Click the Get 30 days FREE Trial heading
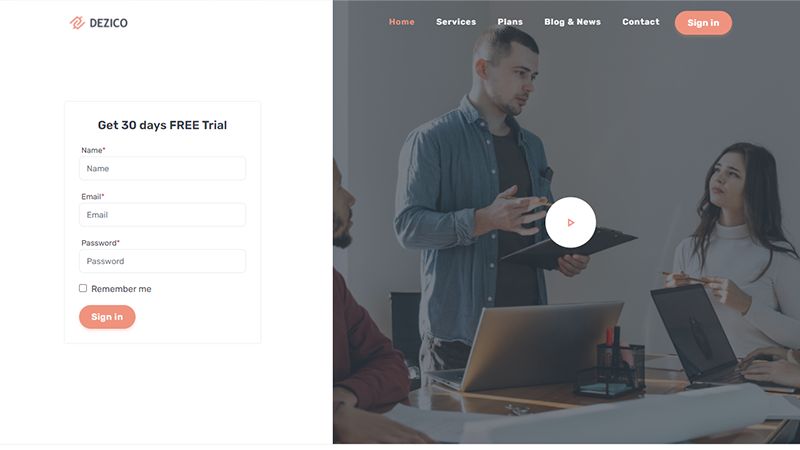The width and height of the screenshot is (800, 450). (x=162, y=125)
